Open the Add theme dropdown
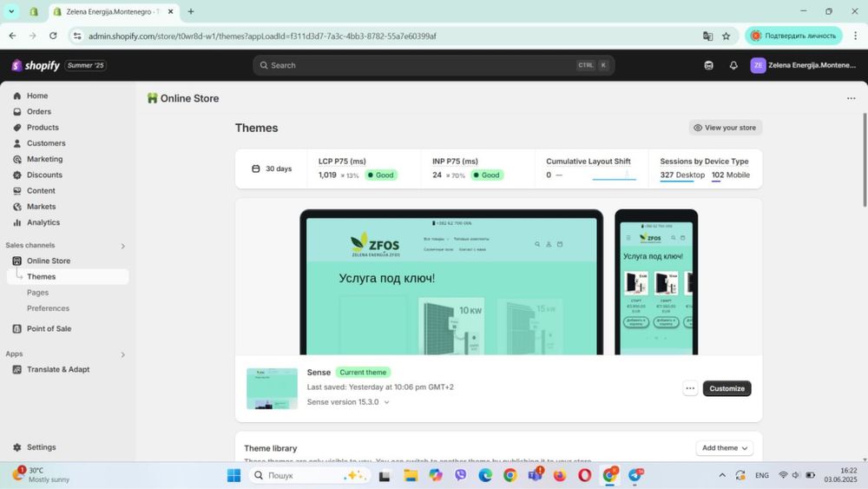Image resolution: width=868 pixels, height=489 pixels. [x=724, y=448]
